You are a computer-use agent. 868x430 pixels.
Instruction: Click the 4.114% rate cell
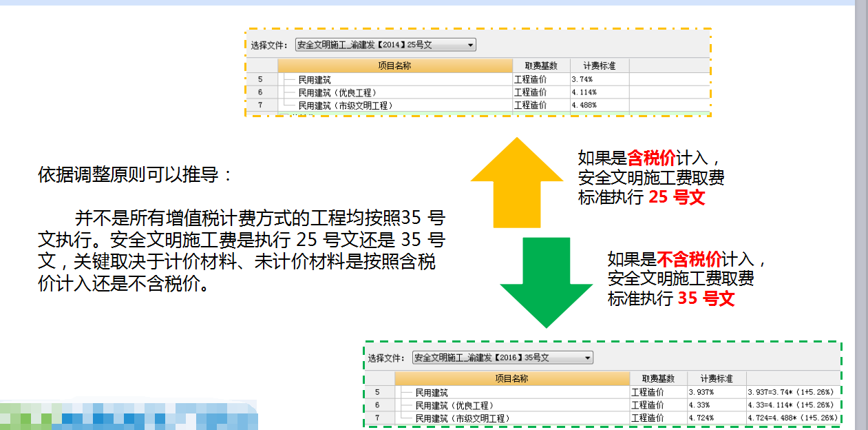click(599, 92)
